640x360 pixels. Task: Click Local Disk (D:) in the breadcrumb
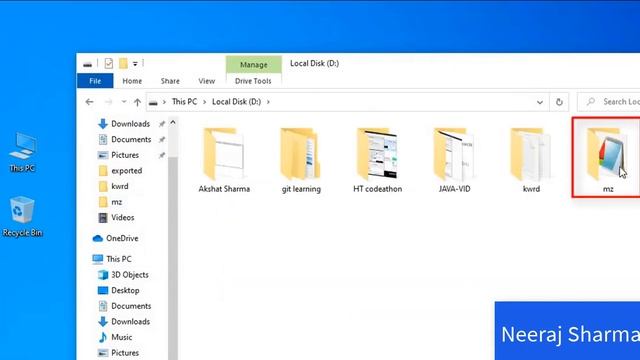[x=236, y=102]
